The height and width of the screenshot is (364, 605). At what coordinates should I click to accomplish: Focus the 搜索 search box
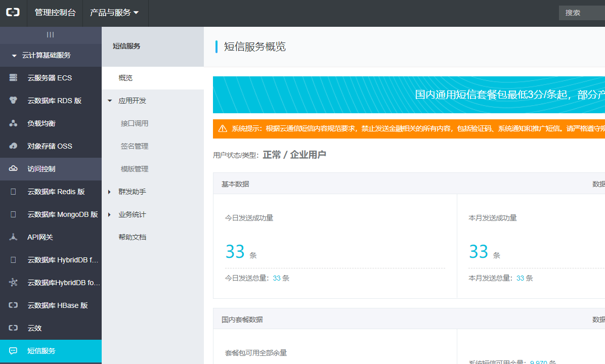pyautogui.click(x=582, y=13)
